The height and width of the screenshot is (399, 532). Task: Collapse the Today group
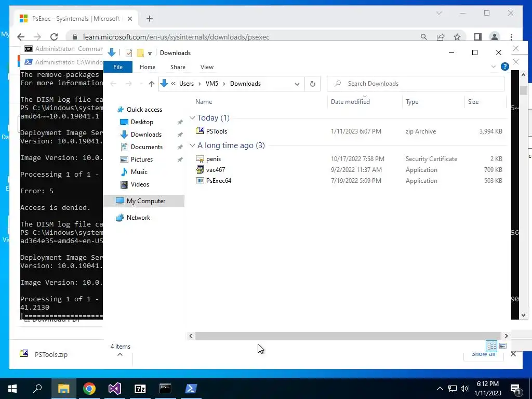192,118
